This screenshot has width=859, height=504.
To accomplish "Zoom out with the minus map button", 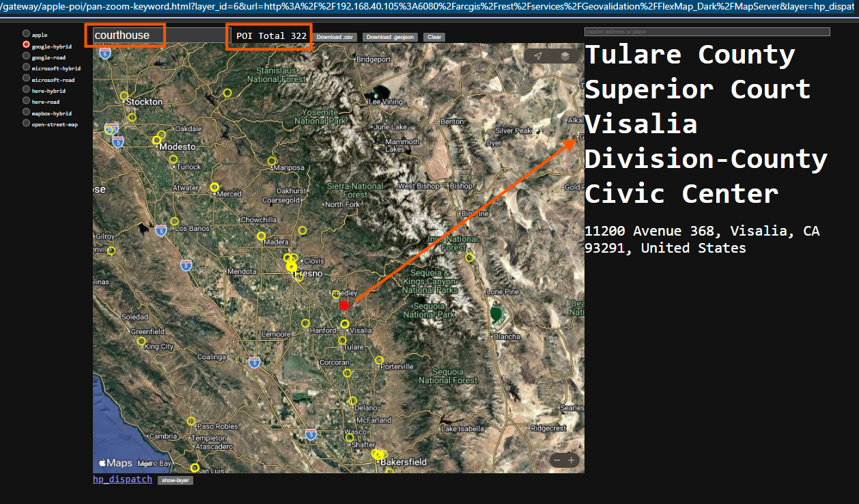I will 557,460.
